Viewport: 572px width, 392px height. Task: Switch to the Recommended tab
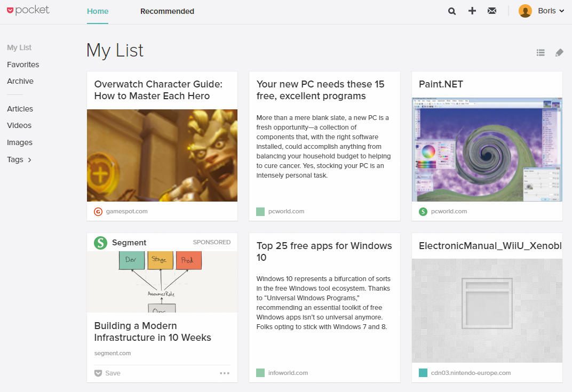[x=167, y=11]
